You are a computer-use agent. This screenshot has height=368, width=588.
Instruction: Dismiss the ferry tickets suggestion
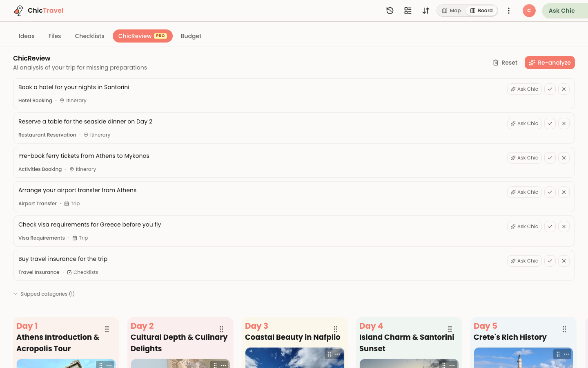[564, 158]
